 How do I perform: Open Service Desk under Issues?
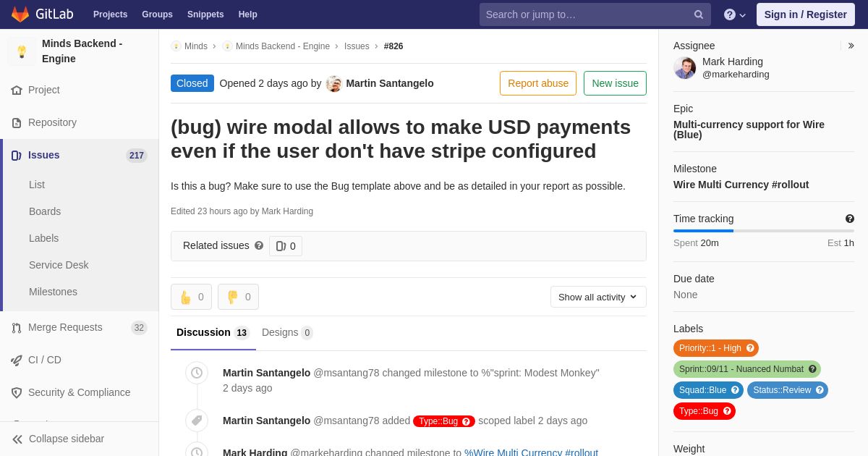point(59,265)
